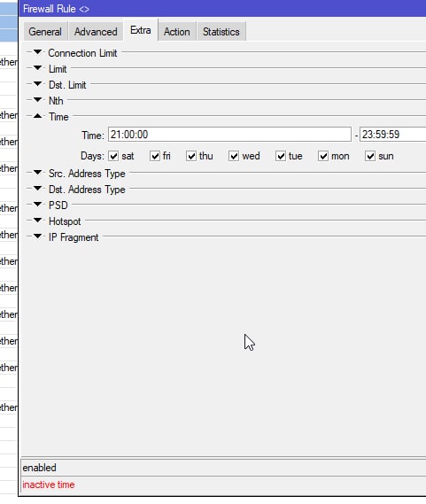Click the end time field 23:59:59
This screenshot has width=426, height=504.
click(x=393, y=135)
